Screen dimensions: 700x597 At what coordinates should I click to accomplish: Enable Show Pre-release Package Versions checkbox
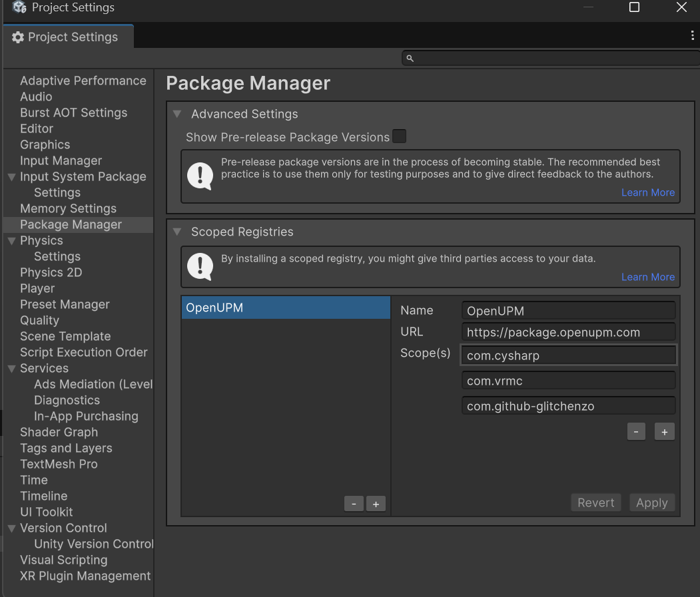(399, 136)
